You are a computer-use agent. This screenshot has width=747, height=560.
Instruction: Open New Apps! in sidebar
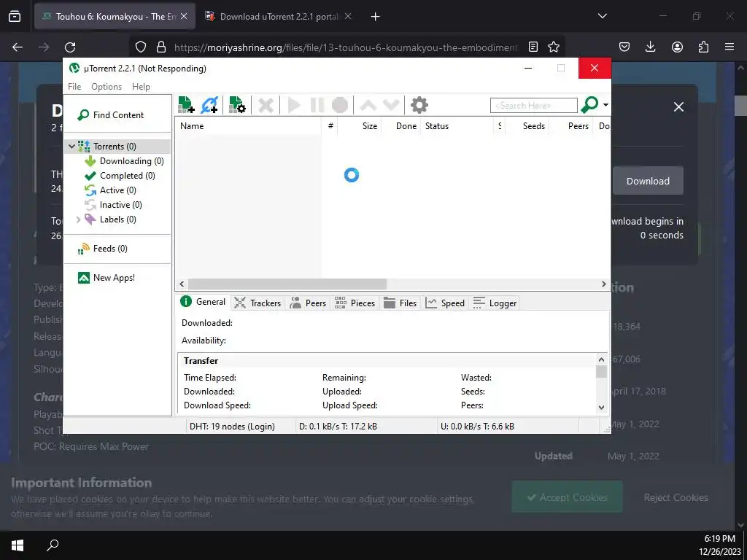point(107,278)
